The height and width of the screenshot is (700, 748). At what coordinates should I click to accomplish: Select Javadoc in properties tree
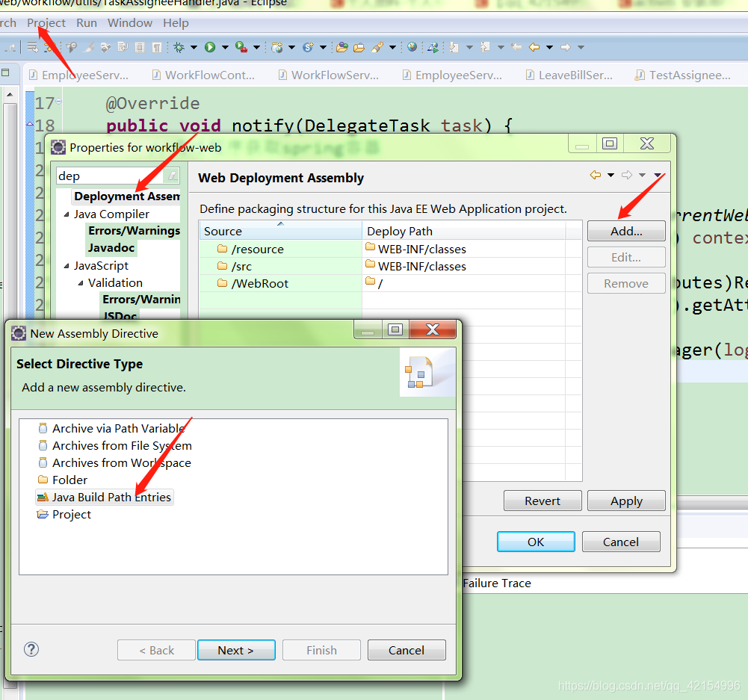pos(111,248)
